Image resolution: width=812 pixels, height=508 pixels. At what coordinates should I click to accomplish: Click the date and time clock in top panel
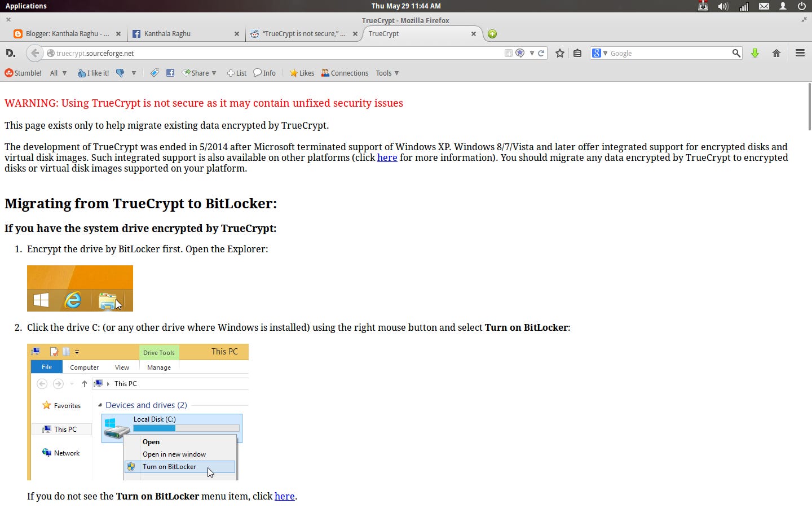point(406,6)
